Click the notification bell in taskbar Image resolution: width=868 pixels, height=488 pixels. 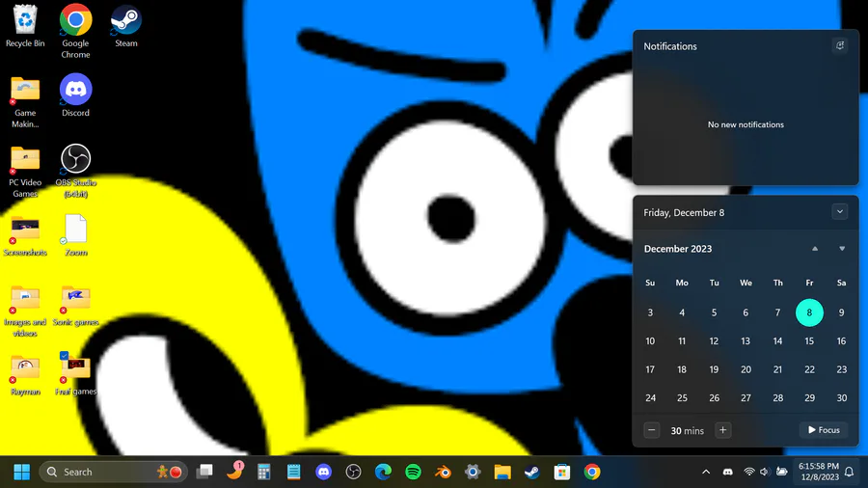(x=849, y=472)
